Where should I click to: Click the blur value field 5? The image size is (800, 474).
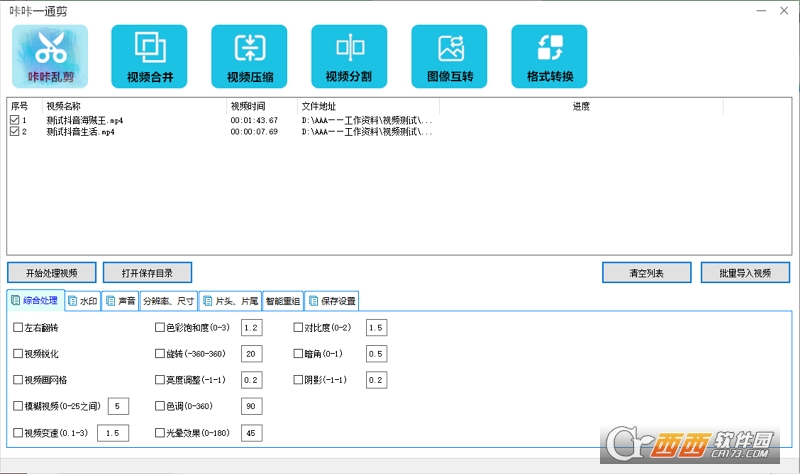click(x=118, y=406)
